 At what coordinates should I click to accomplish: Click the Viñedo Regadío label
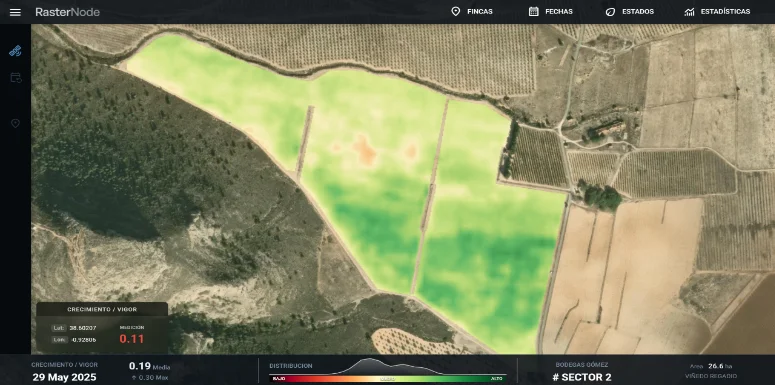tap(711, 377)
